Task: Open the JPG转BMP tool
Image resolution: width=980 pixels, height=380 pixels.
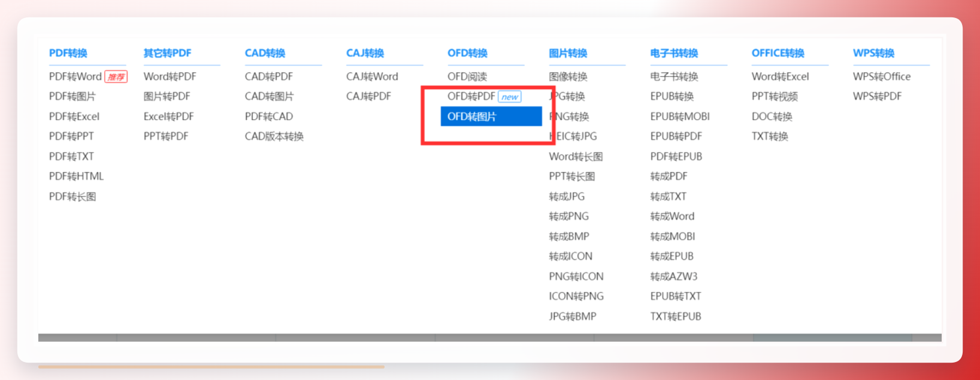Action: (573, 316)
